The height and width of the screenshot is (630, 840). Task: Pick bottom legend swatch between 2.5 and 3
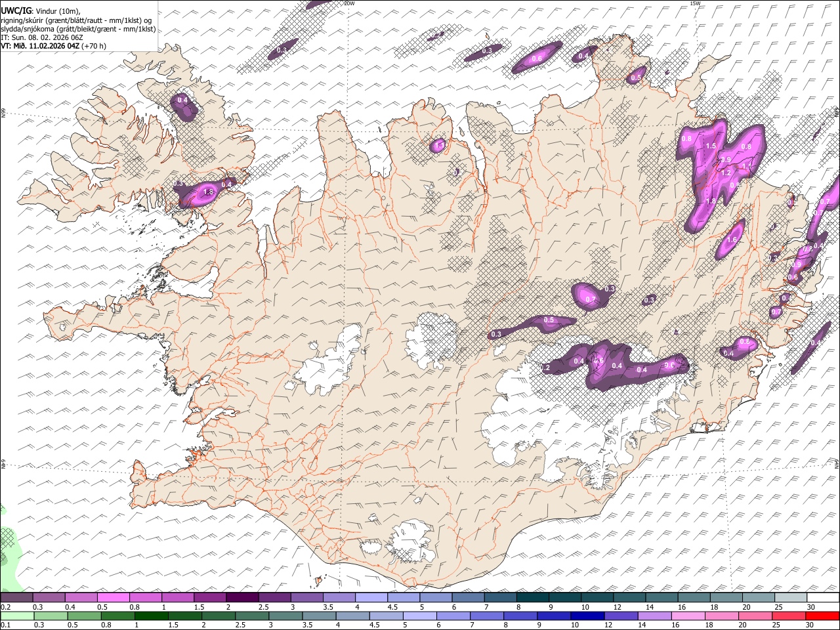pos(253,616)
